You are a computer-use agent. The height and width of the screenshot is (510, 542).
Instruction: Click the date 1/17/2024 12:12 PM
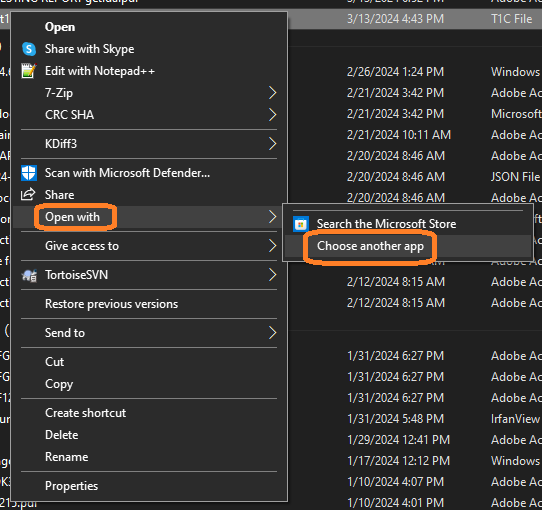(x=399, y=461)
